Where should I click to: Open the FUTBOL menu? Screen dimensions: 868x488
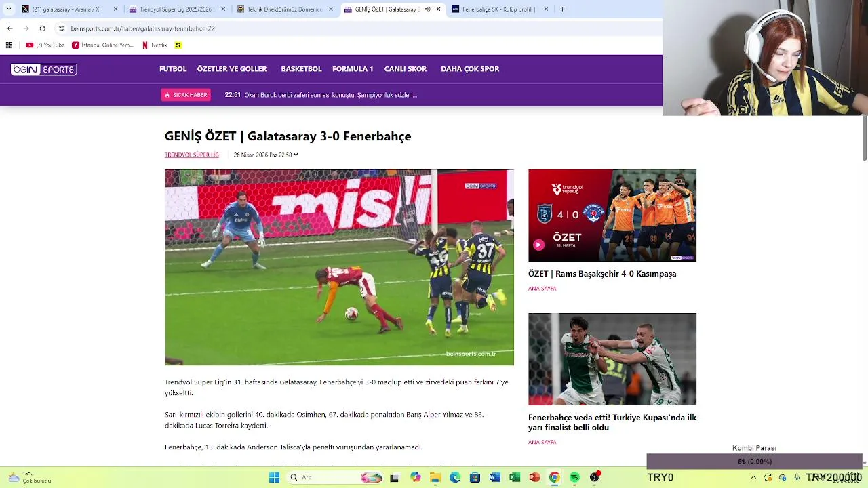[x=173, y=69]
